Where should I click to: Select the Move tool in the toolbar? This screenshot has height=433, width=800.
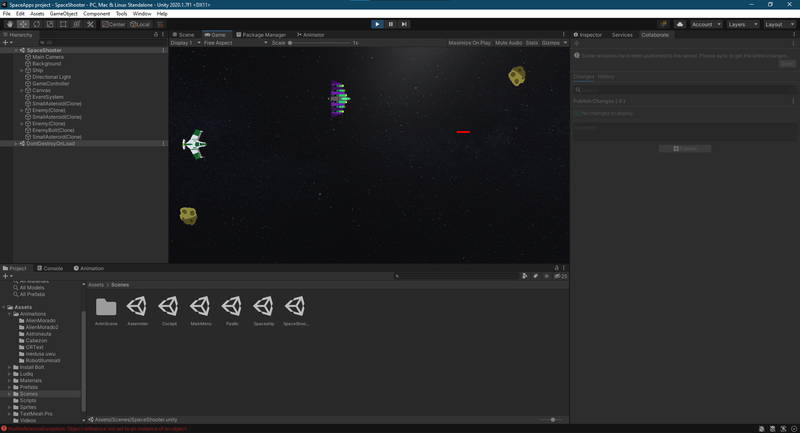[23, 24]
